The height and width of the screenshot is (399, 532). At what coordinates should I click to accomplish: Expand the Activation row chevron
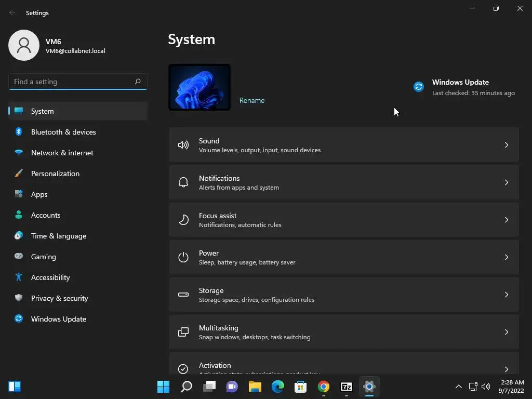(x=506, y=369)
